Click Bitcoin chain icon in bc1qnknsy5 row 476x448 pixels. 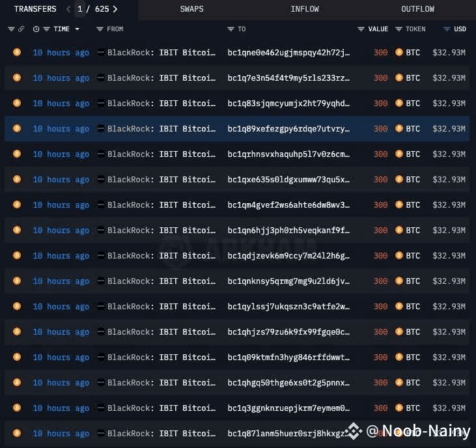(x=17, y=281)
